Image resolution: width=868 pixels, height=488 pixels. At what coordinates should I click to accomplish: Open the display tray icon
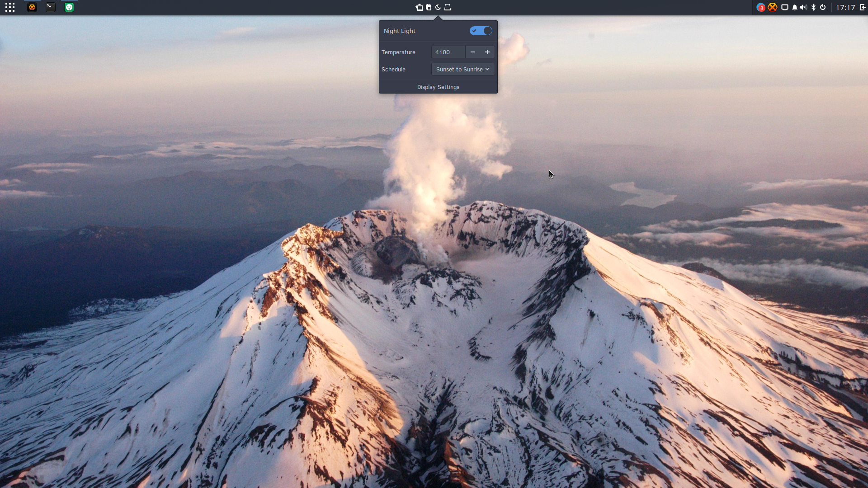[785, 7]
